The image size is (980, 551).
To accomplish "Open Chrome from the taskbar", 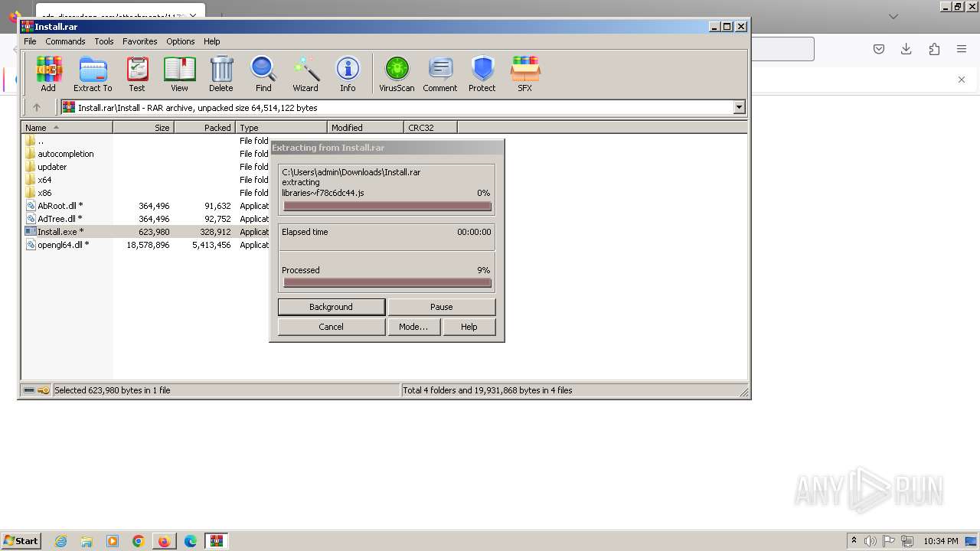I will pos(139,541).
